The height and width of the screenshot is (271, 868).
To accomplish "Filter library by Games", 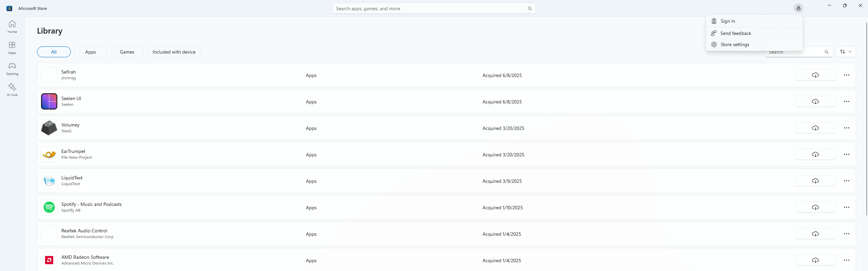I will (x=127, y=52).
